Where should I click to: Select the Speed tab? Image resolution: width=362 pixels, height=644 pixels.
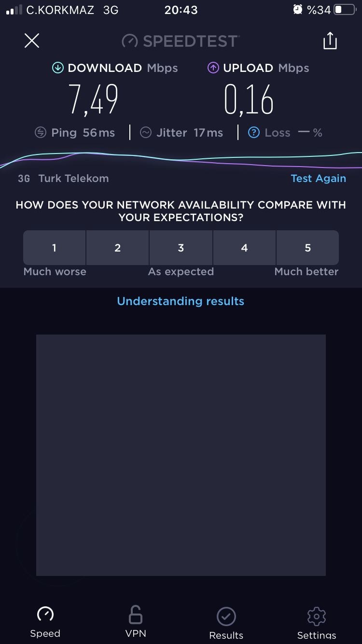(x=45, y=622)
